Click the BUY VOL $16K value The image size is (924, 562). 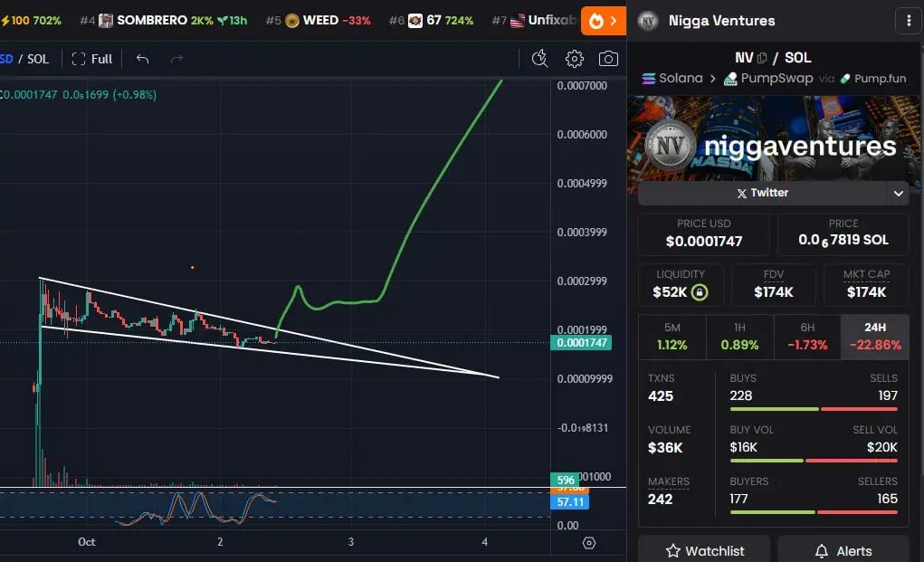(x=743, y=448)
